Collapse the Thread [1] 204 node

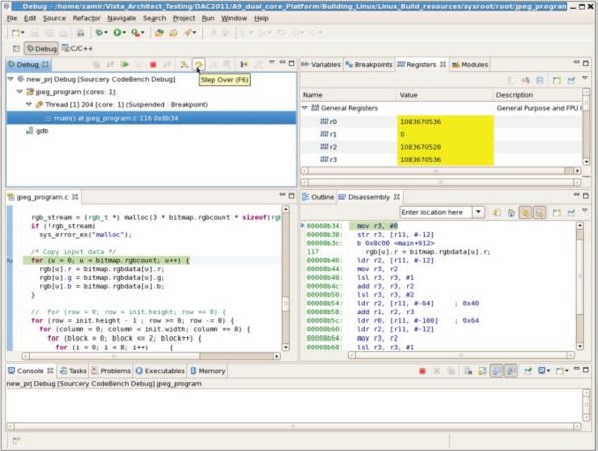coord(29,104)
